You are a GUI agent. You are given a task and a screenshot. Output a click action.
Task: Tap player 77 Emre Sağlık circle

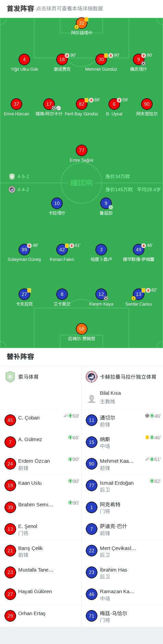pos(82,150)
